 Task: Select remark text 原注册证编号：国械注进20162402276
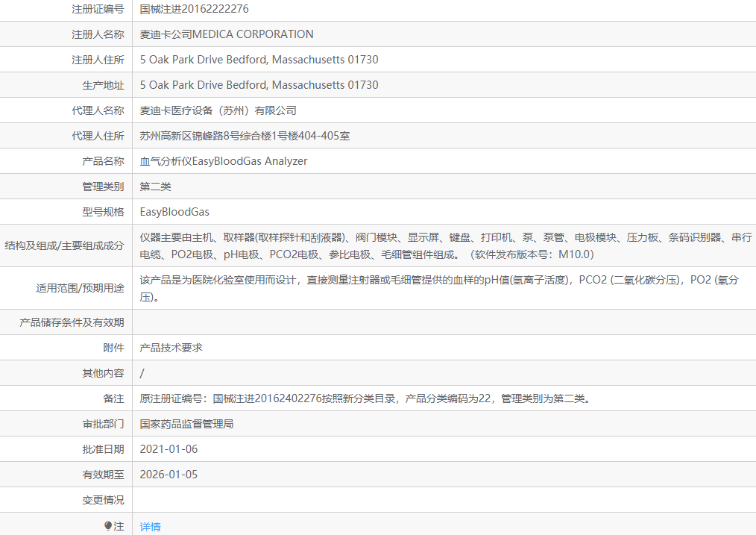pyautogui.click(x=231, y=398)
